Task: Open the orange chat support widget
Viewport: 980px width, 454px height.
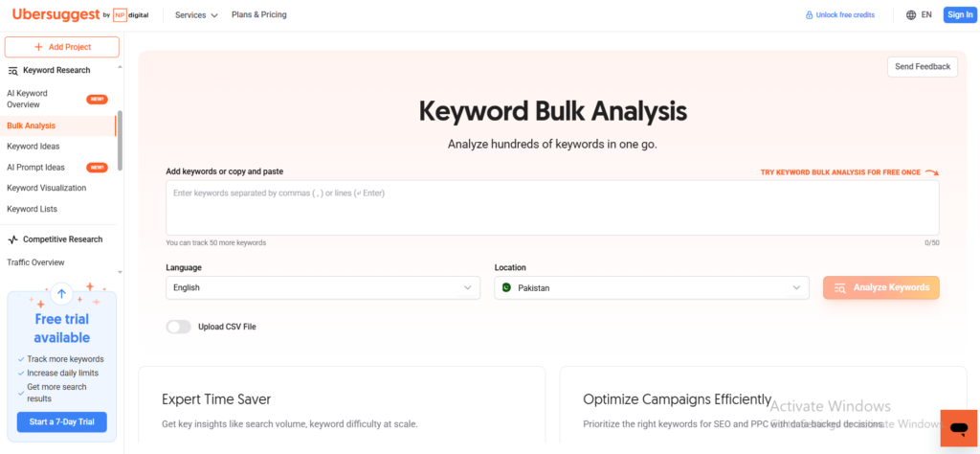Action: 958,427
